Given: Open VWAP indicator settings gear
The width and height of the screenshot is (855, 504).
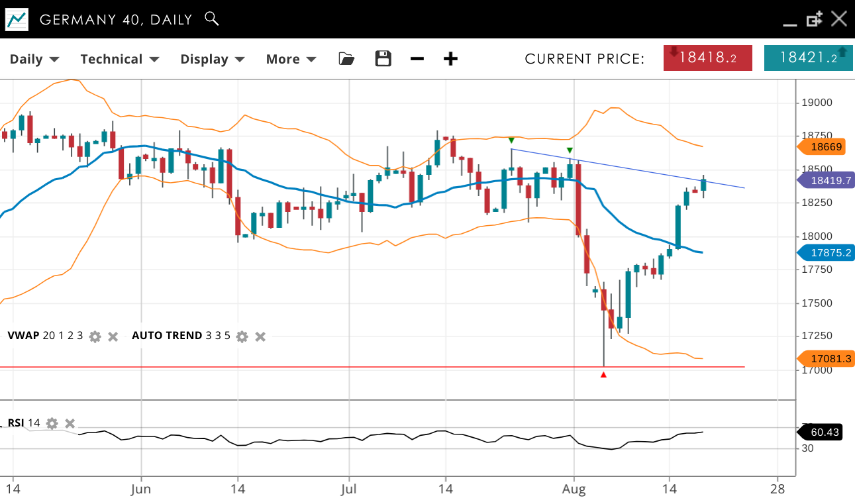Looking at the screenshot, I should (x=95, y=336).
